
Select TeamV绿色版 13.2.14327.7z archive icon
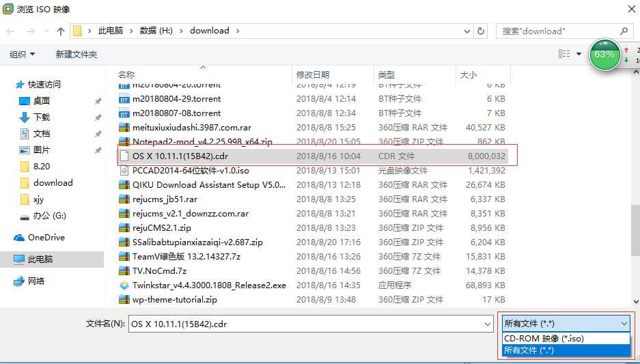(x=124, y=257)
